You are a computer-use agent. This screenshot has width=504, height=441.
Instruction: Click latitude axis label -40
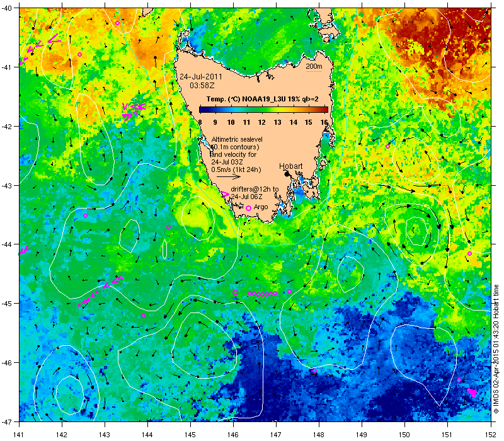click(x=8, y=8)
